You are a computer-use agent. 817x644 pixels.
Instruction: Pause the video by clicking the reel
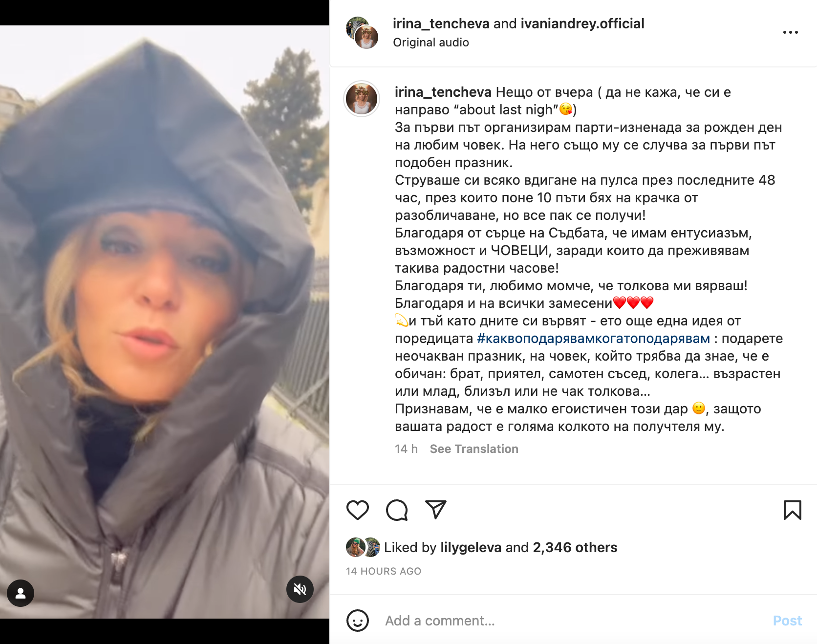click(165, 322)
